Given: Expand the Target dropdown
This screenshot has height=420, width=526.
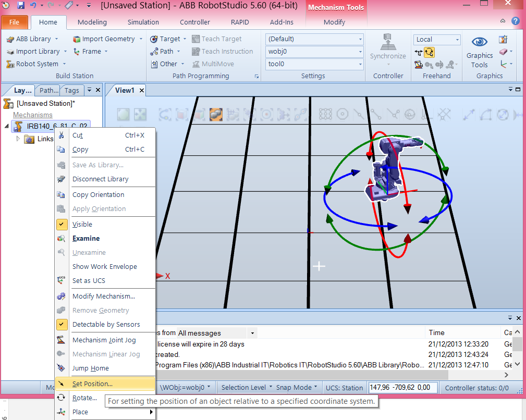Looking at the screenshot, I should tap(185, 39).
